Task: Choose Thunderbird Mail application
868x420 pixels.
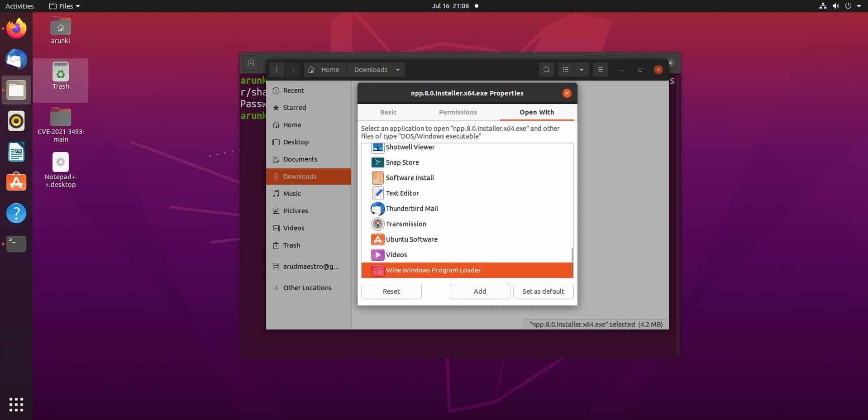Action: click(x=467, y=209)
